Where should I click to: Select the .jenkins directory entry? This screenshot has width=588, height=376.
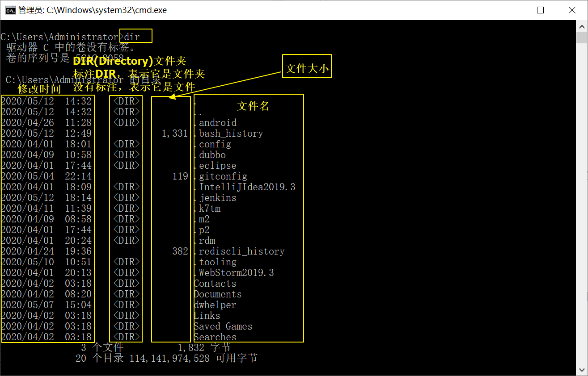click(217, 198)
